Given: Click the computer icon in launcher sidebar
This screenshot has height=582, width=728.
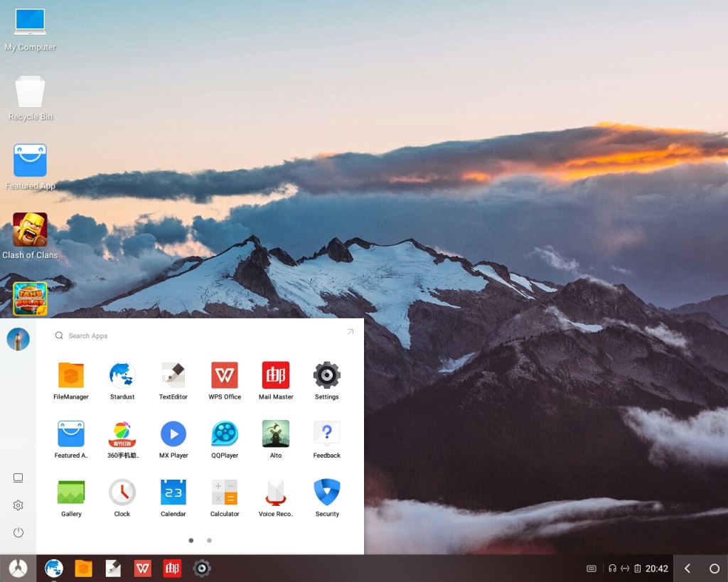Looking at the screenshot, I should click(x=18, y=478).
